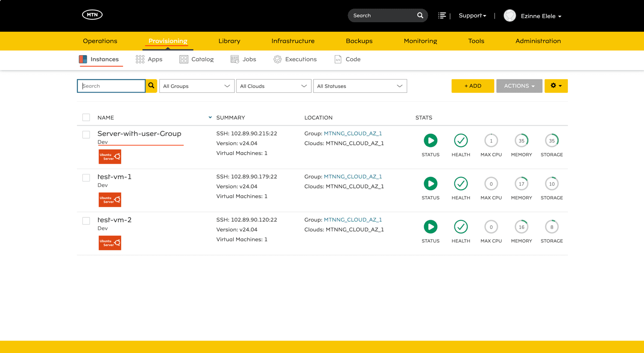Open MTNNG_CLOUD_AZ_1 group link for test-vm-1

point(353,176)
